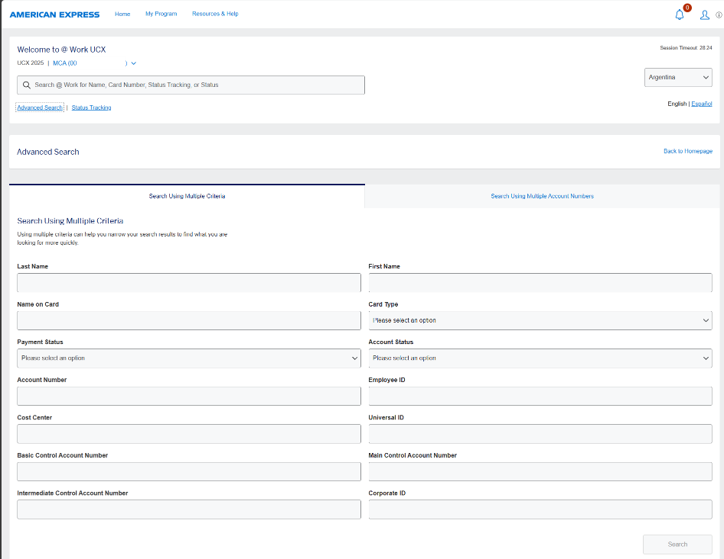
Task: Click the Status Tracking link
Action: point(91,107)
